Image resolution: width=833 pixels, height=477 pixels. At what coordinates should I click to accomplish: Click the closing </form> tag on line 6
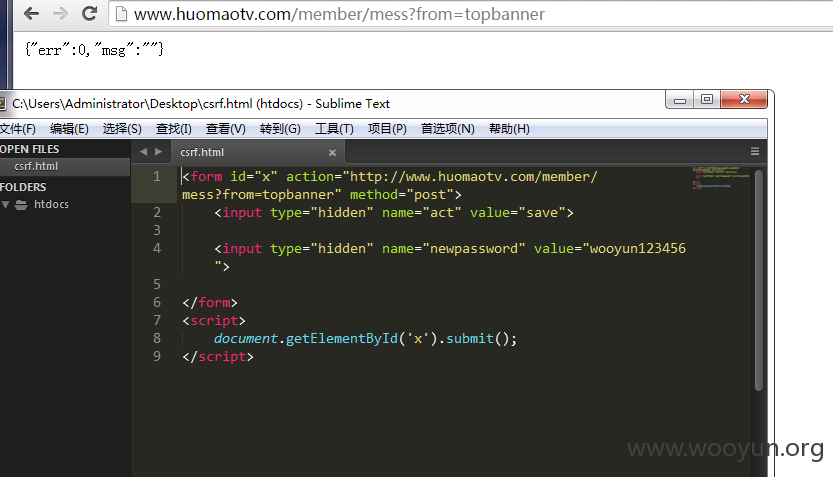(x=210, y=302)
